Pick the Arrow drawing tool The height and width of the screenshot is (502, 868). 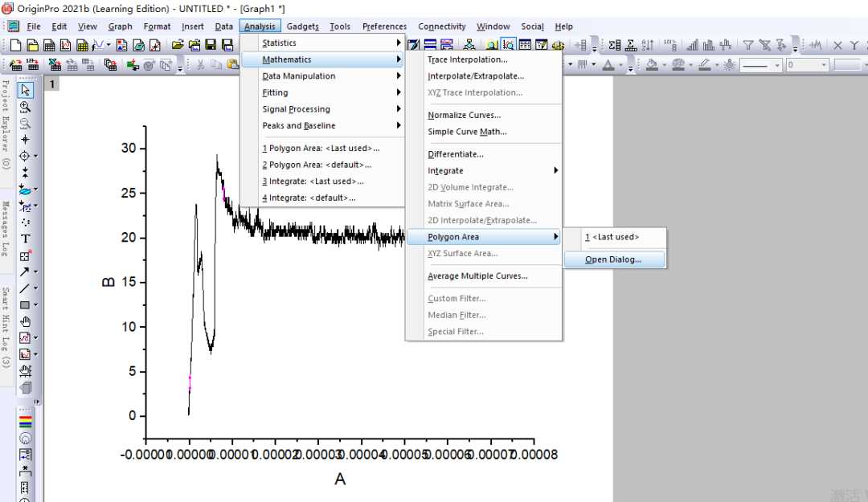click(25, 272)
